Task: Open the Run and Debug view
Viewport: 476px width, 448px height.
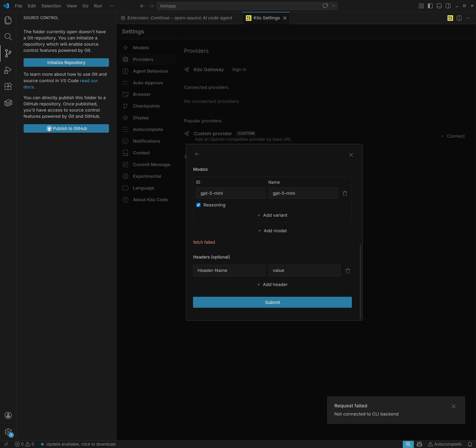Action: (x=8, y=70)
